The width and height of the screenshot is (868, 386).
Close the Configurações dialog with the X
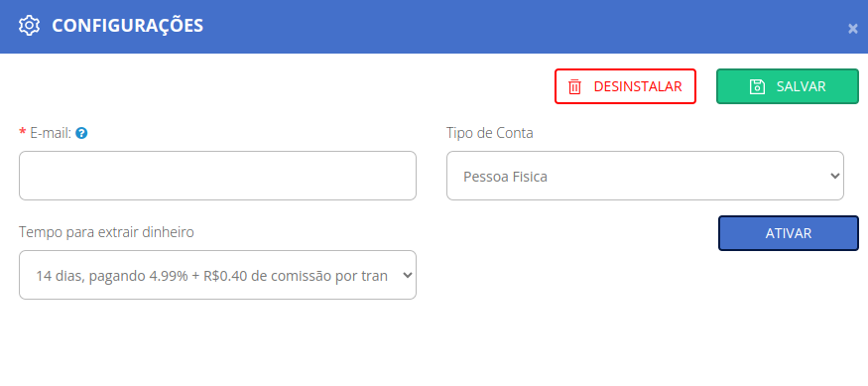pos(852,29)
